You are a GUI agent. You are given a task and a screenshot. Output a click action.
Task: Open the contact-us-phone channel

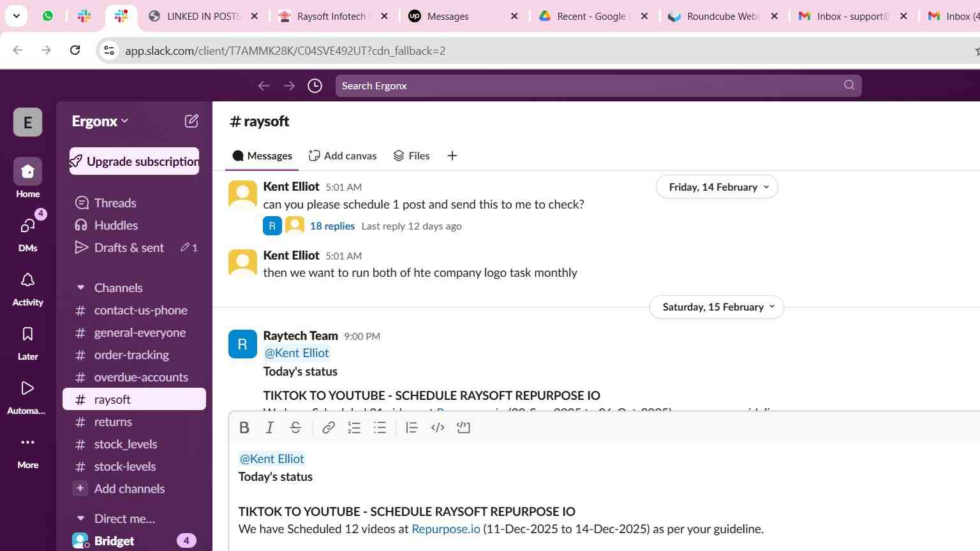pyautogui.click(x=134, y=310)
